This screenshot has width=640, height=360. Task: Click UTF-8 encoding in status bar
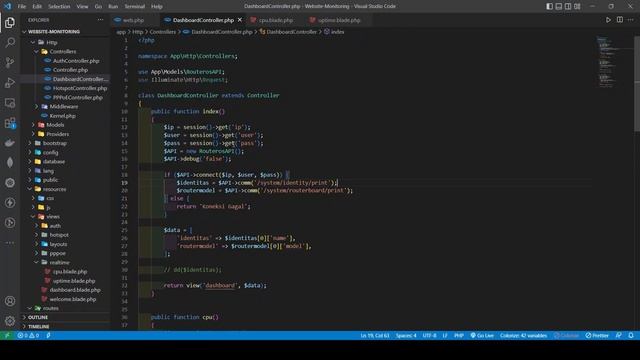coord(429,335)
